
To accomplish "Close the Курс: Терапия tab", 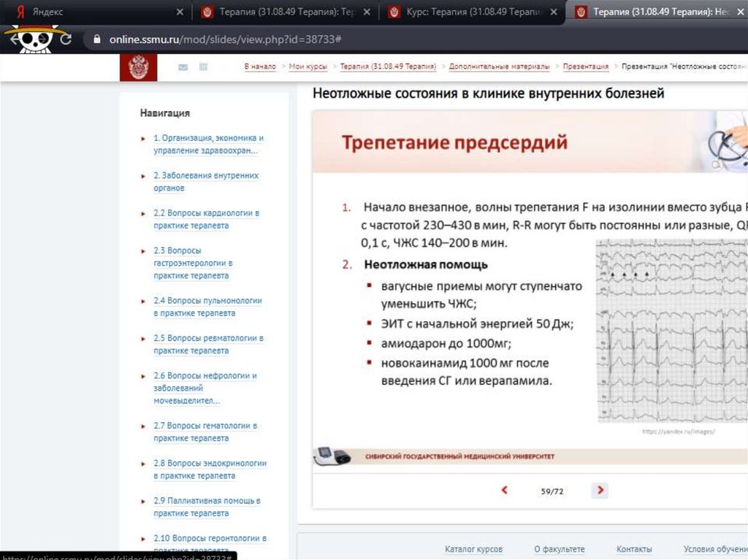I will 554,12.
